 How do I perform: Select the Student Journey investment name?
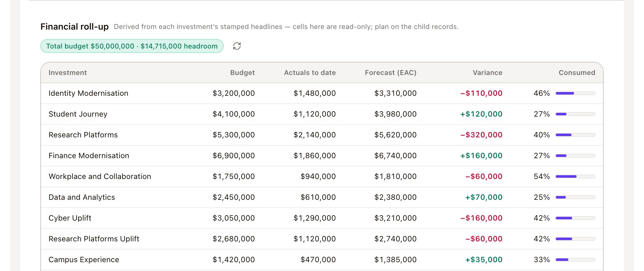point(78,114)
